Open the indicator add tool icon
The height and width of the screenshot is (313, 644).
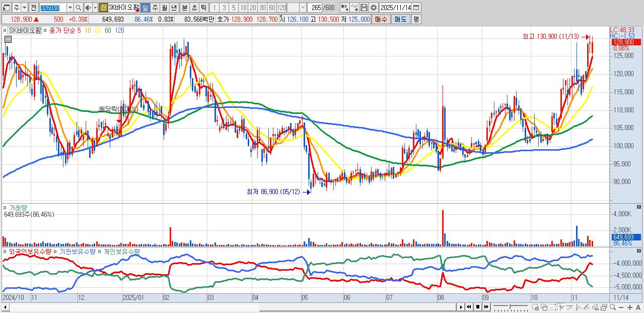(345, 8)
